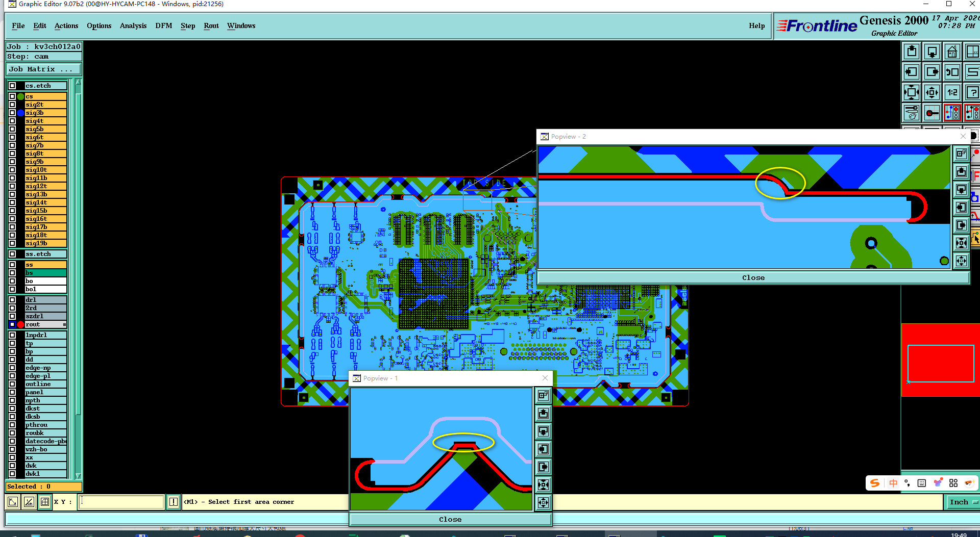980x537 pixels.
Task: Open the Inch units dropdown
Action: pos(963,502)
